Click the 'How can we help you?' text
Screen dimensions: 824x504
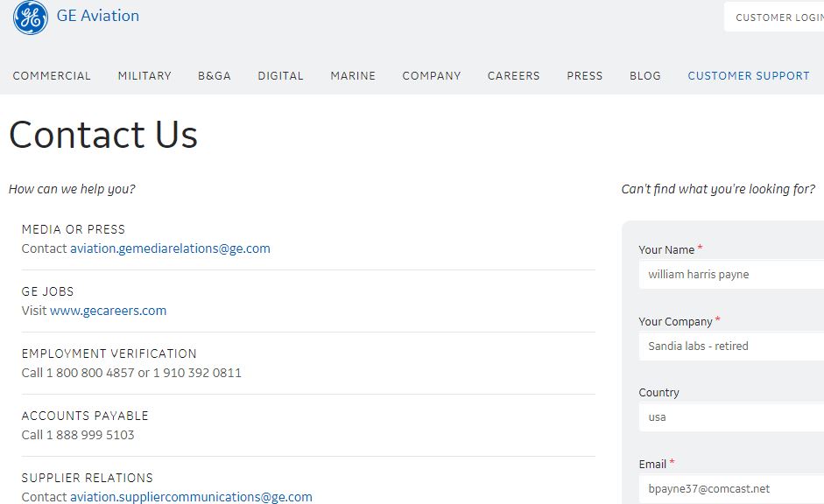[x=72, y=189]
